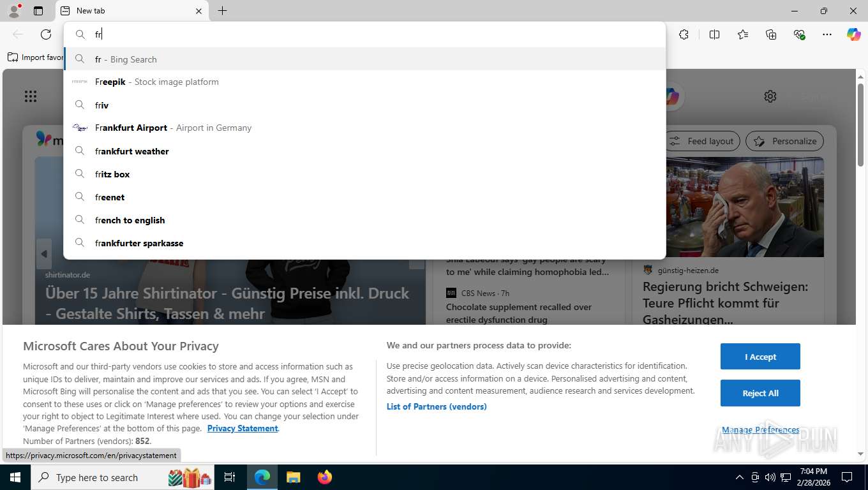Image resolution: width=868 pixels, height=490 pixels.
Task: Open File Explorer from taskbar
Action: 293,477
